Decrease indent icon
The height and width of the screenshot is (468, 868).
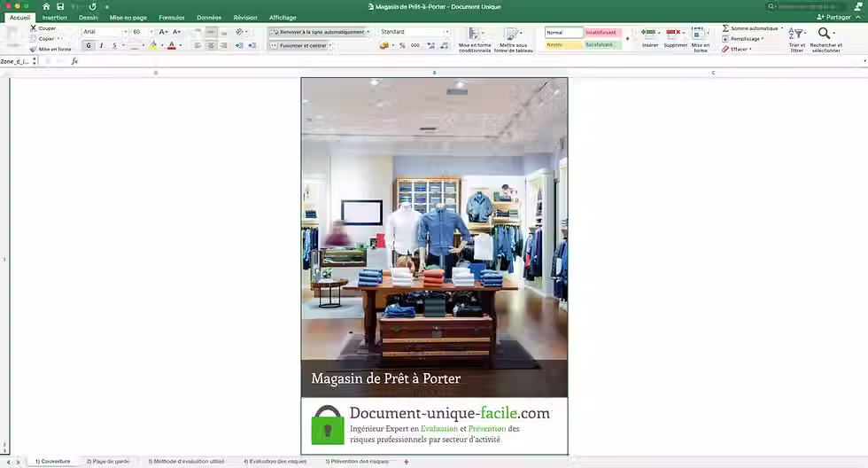(x=238, y=45)
